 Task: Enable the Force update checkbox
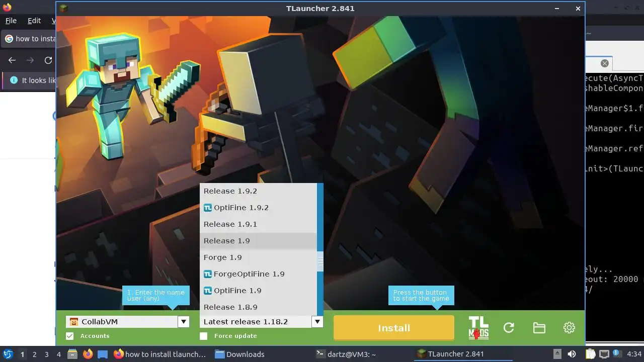click(x=203, y=336)
